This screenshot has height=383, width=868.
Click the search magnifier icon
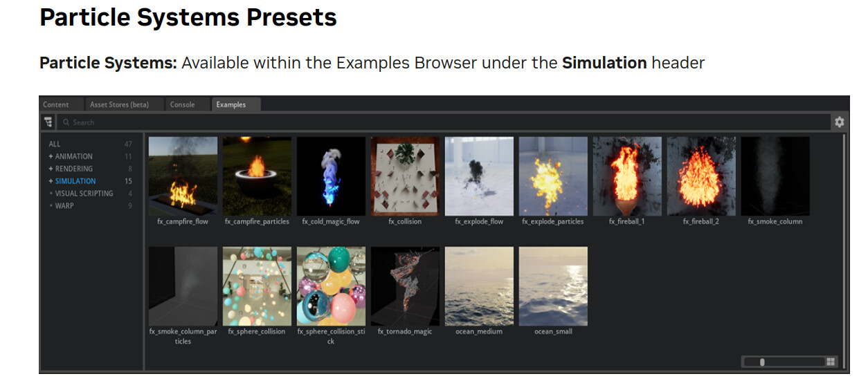66,122
